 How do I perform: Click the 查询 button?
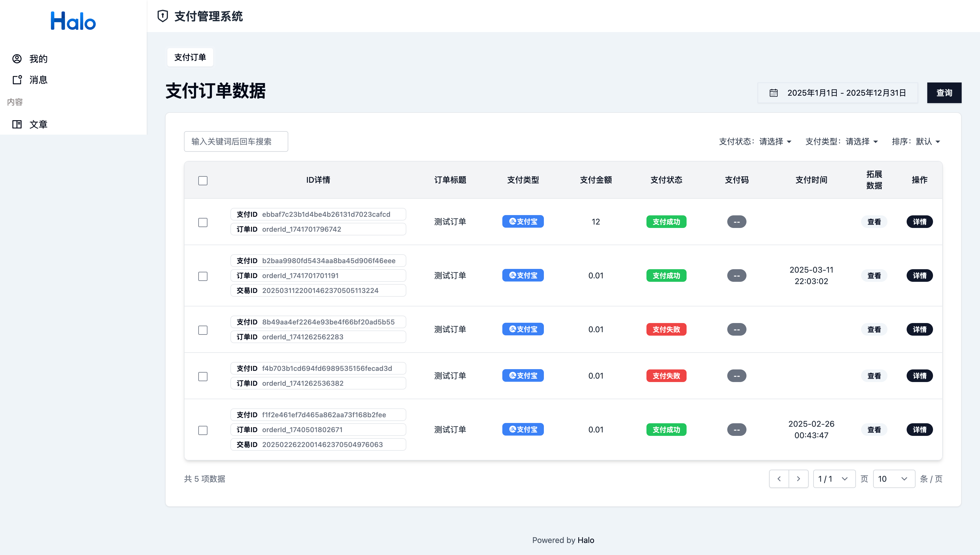tap(944, 92)
